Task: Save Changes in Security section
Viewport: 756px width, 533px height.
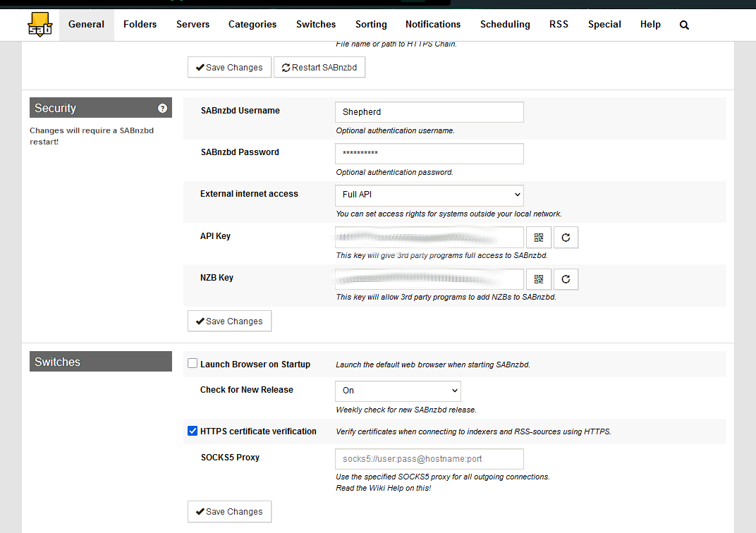Action: [x=229, y=321]
